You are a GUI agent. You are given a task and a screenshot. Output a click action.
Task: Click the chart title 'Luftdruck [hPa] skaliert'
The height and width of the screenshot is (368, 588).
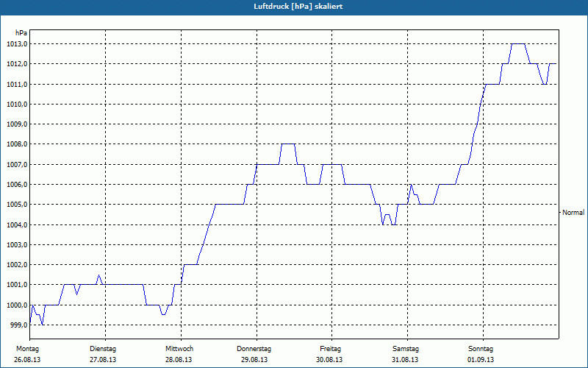click(298, 7)
